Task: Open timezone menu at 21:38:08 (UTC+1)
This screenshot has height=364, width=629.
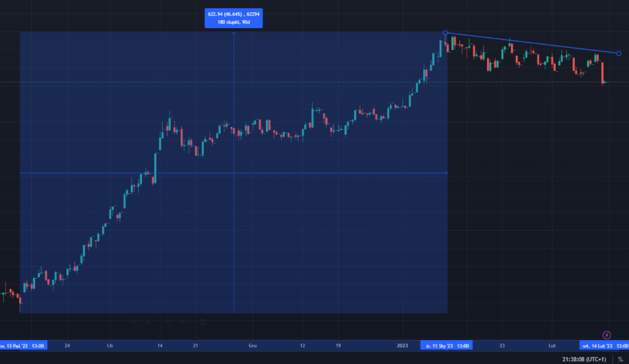Action: [583, 358]
